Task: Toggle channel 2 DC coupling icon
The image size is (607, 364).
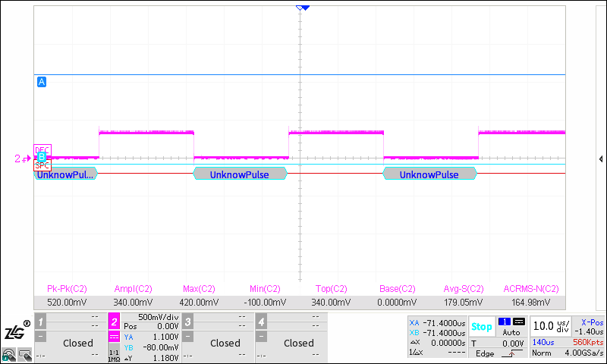Action: click(114, 337)
